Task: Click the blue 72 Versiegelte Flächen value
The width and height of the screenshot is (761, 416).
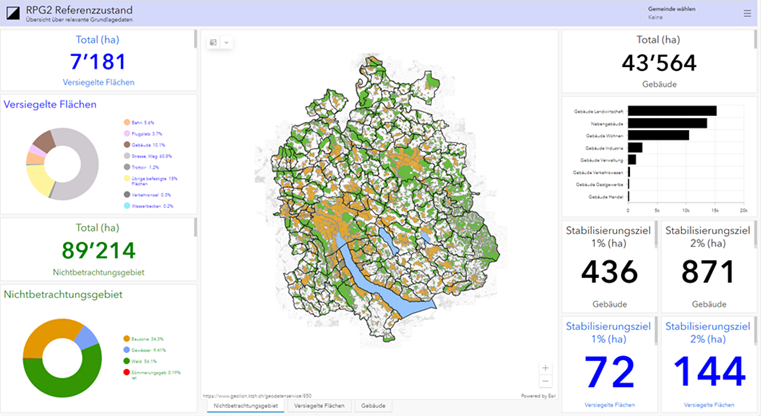Action: [610, 372]
